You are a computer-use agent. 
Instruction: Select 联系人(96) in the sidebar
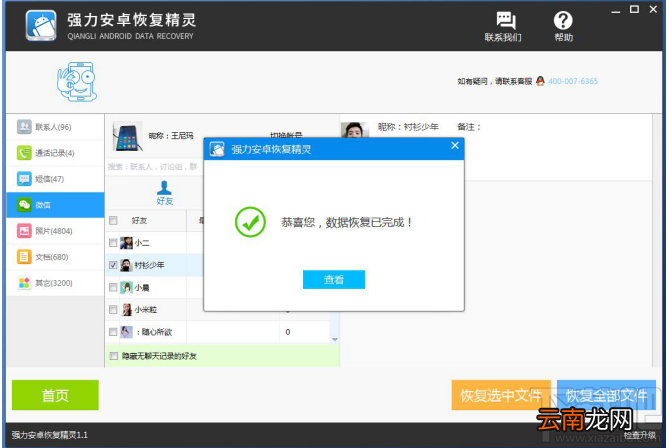click(x=55, y=127)
